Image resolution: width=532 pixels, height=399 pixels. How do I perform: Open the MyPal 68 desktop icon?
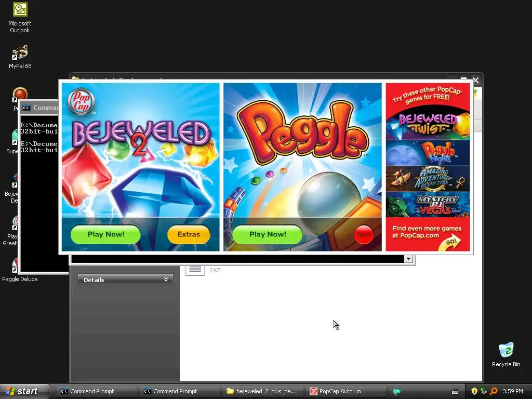20,57
